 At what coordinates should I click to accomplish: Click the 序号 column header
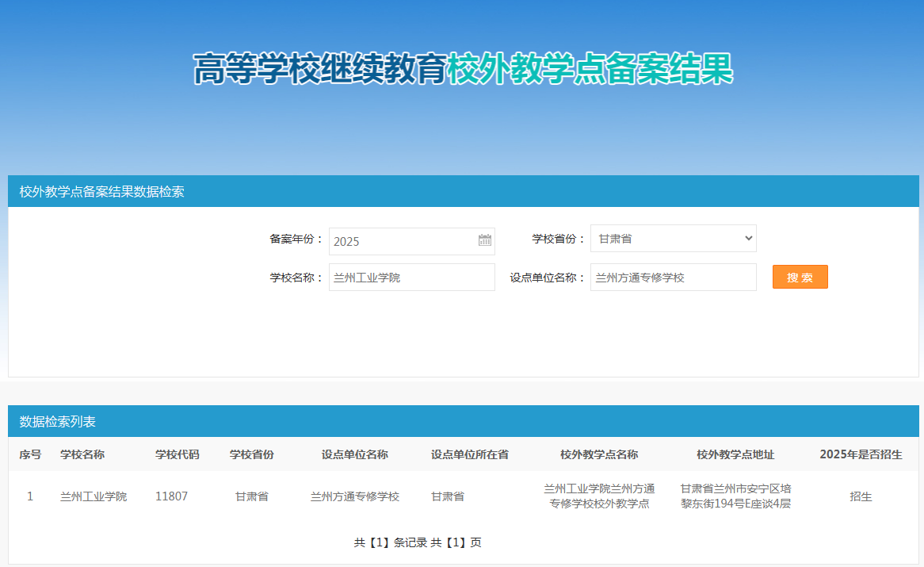point(30,454)
